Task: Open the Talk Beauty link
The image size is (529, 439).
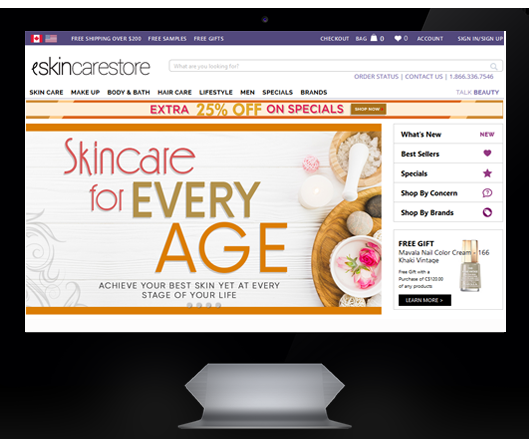Action: 477,92
